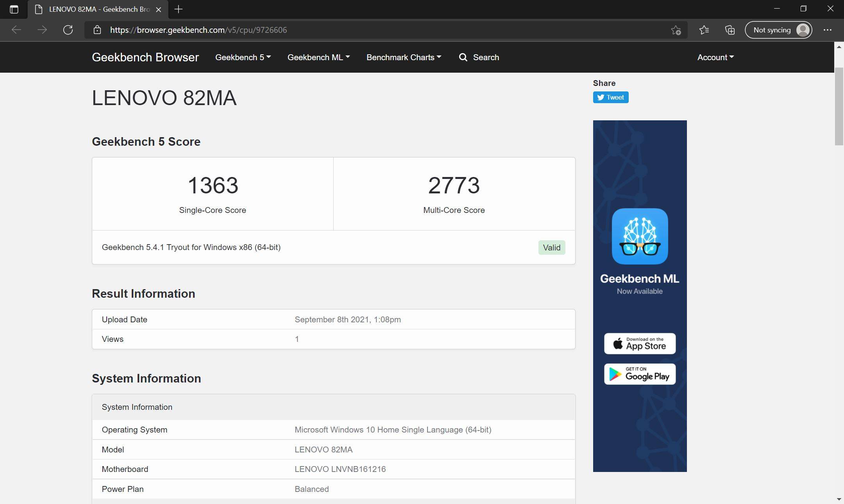Click the site lock icon in address bar
Viewport: 844px width, 504px height.
tap(97, 30)
